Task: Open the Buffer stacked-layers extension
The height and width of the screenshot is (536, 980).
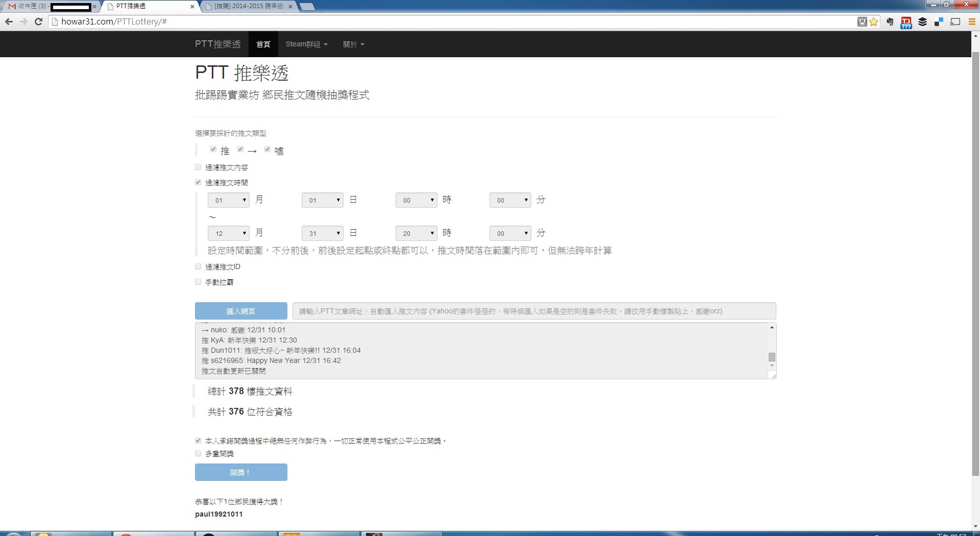Action: 922,21
